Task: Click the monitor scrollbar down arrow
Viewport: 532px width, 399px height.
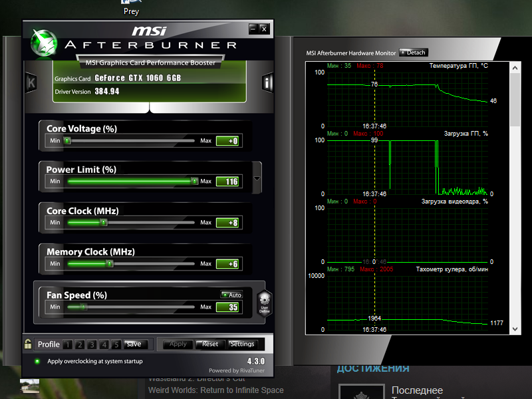Action: pos(515,329)
